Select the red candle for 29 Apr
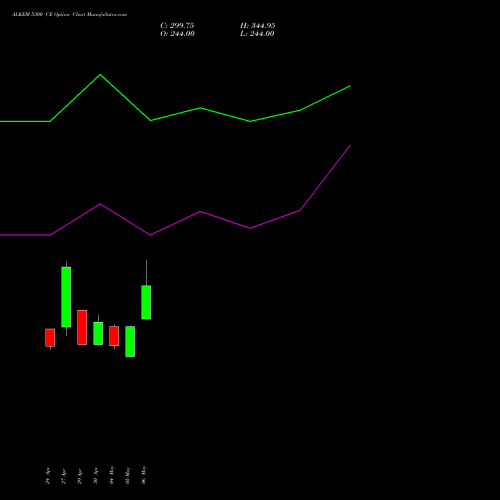The width and height of the screenshot is (500, 500). (x=82, y=327)
